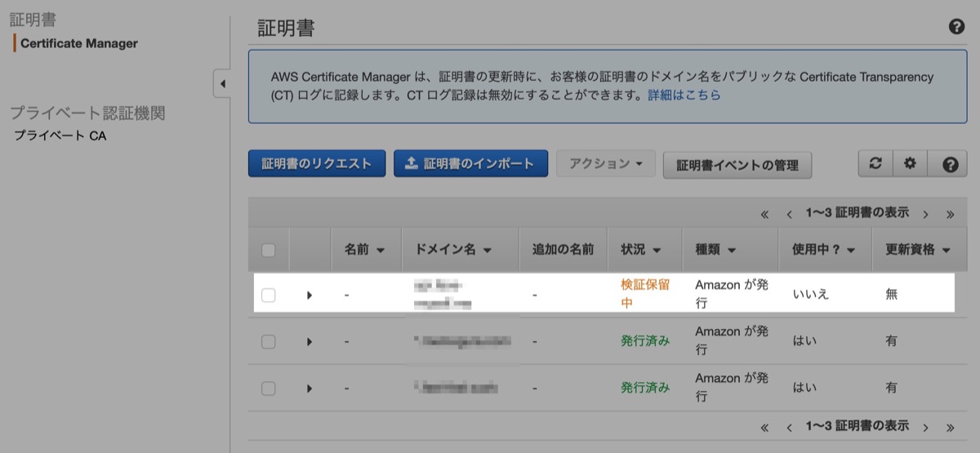
Task: Select checkbox of first 発行済み certificate
Action: (x=269, y=341)
